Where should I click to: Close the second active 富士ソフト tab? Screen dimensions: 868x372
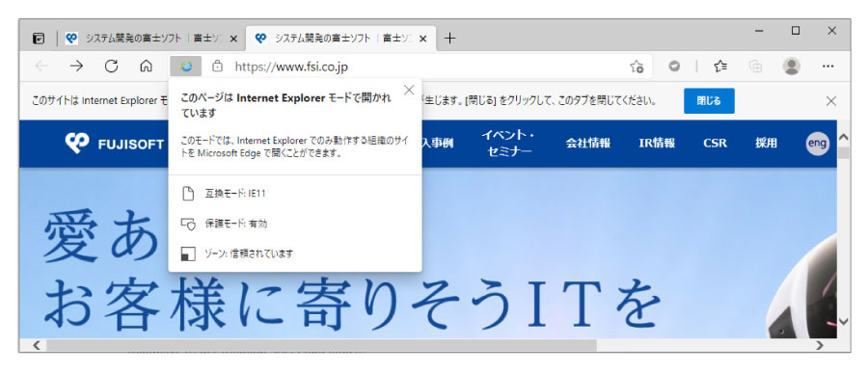[x=423, y=39]
